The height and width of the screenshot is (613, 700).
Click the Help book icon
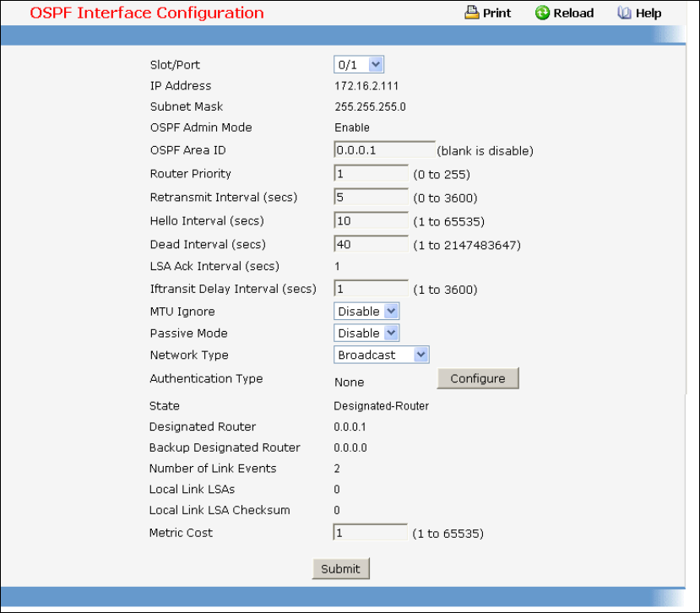pyautogui.click(x=625, y=14)
